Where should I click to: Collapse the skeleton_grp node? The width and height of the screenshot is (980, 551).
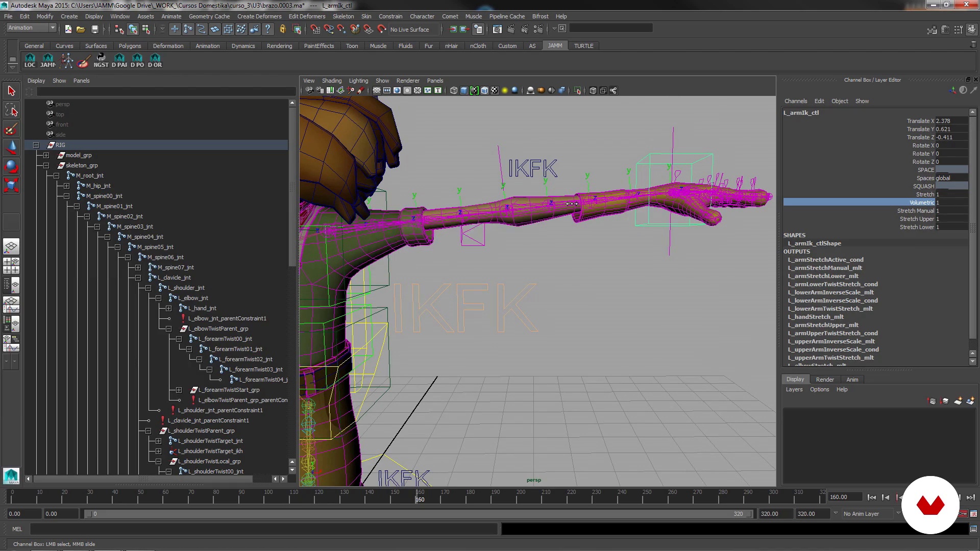(46, 165)
